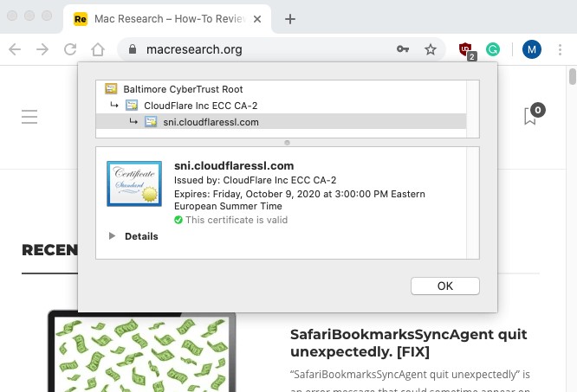Open the site's hamburger menu
Screen dimensions: 577x392
coord(29,117)
